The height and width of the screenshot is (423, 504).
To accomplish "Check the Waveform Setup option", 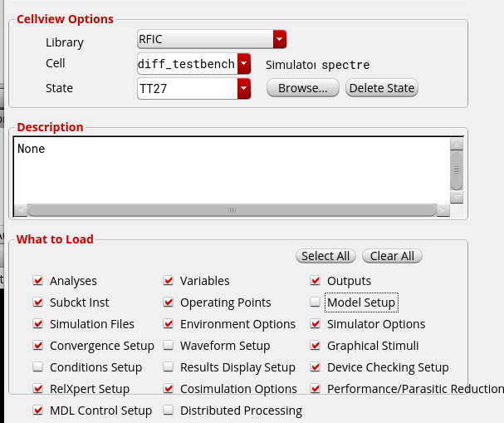I will tap(168, 346).
